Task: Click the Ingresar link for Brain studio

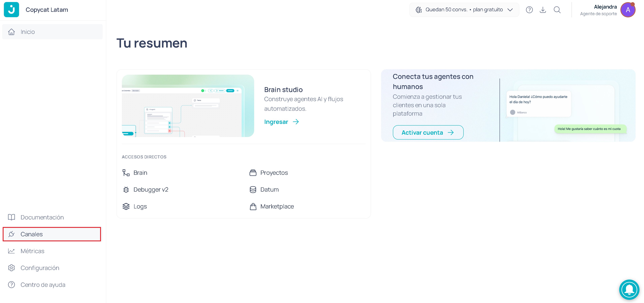Action: 281,122
